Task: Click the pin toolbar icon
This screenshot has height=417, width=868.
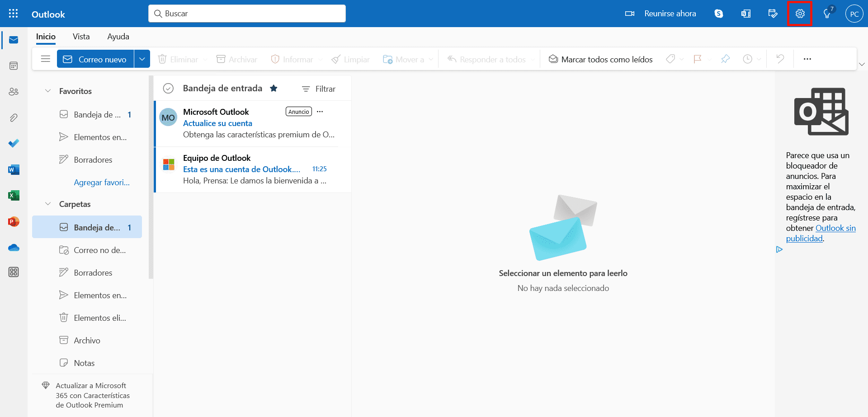Action: pos(725,59)
